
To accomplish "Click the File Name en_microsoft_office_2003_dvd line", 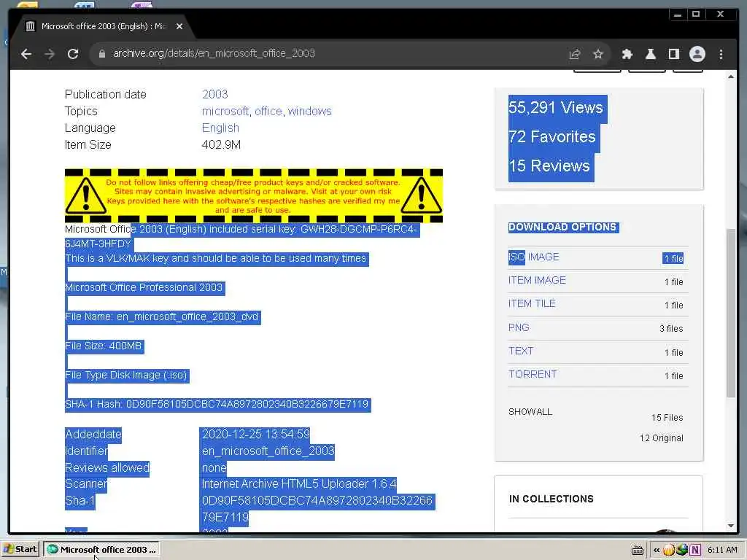I will pyautogui.click(x=161, y=317).
